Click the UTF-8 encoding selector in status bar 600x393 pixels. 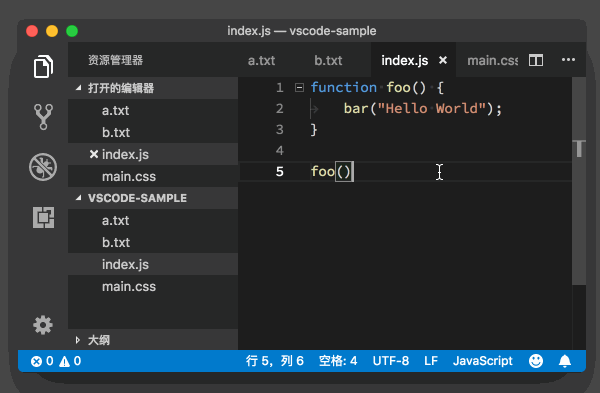coord(391,361)
